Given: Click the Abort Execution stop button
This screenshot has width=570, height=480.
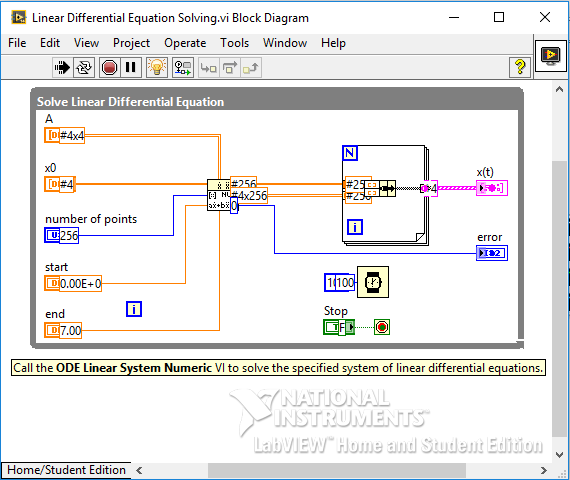Looking at the screenshot, I should click(x=109, y=68).
